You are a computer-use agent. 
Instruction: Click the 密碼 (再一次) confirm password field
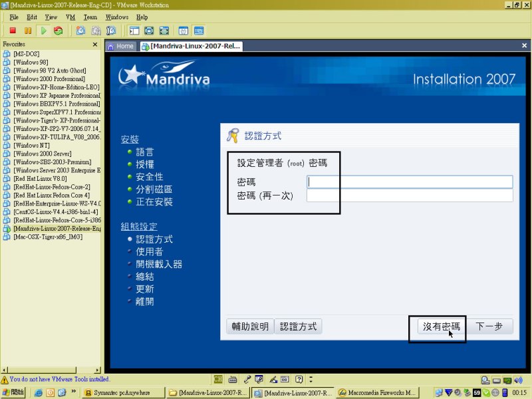[410, 196]
